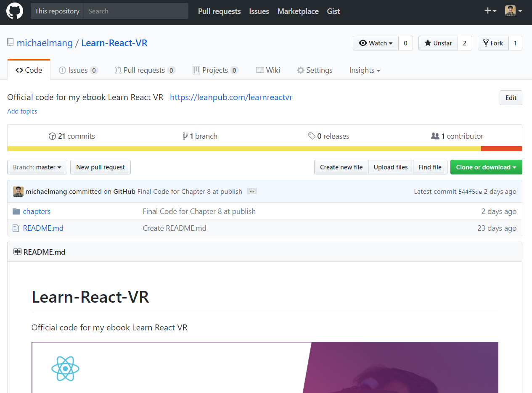532x393 pixels.
Task: Open the create new plus menu
Action: [x=490, y=11]
